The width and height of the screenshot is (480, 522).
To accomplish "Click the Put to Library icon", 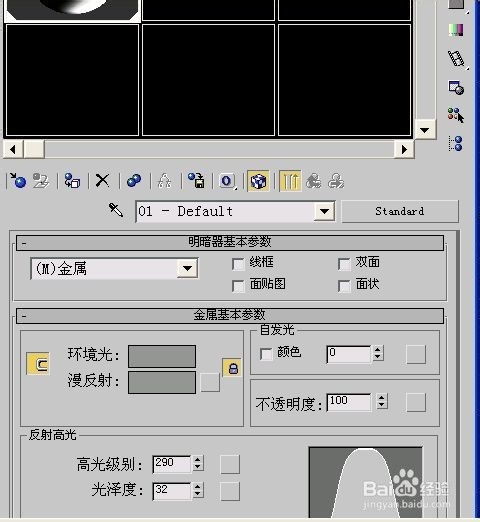I will 196,181.
